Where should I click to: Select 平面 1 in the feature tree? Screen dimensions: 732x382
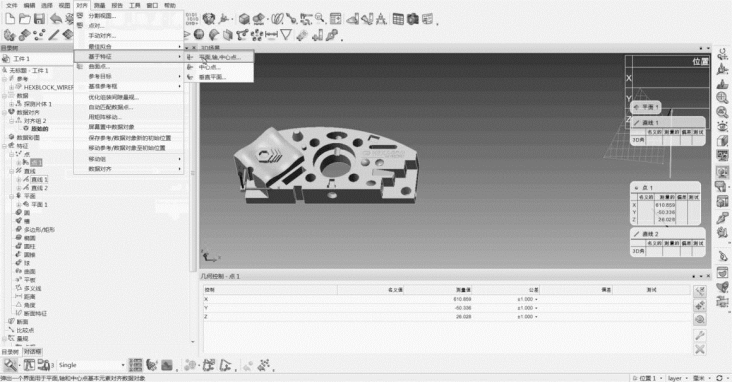[x=39, y=205]
